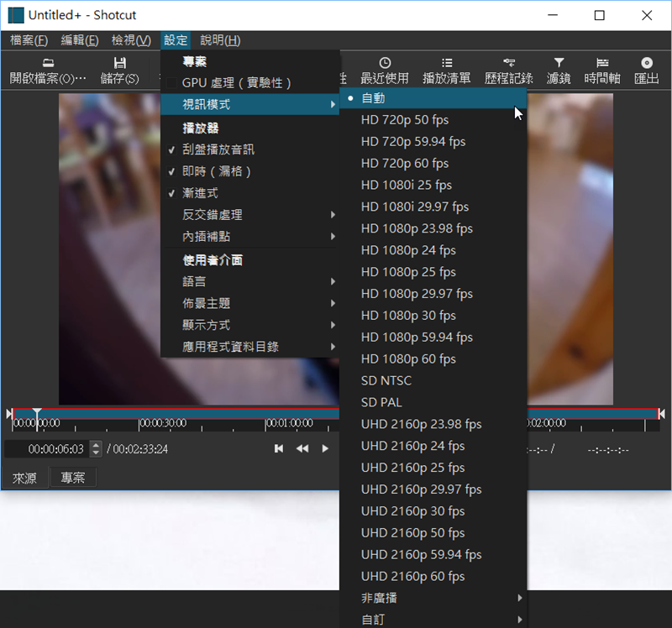Open the 最近使用 recent panel icon

point(384,63)
